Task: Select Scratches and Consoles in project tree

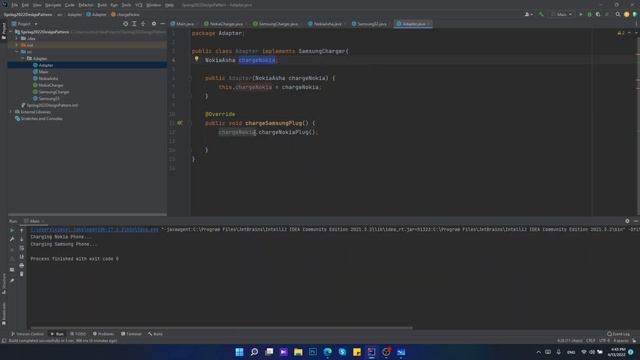Action: pyautogui.click(x=42, y=118)
